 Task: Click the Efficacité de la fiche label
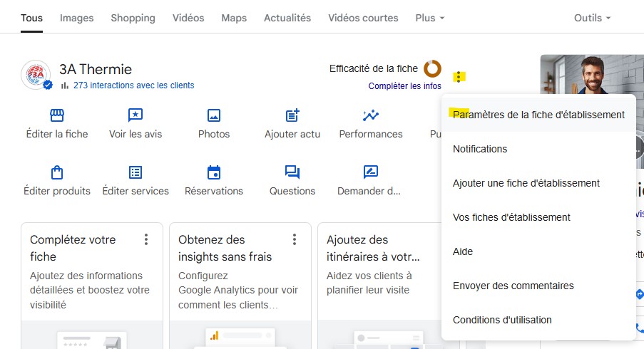tap(373, 68)
